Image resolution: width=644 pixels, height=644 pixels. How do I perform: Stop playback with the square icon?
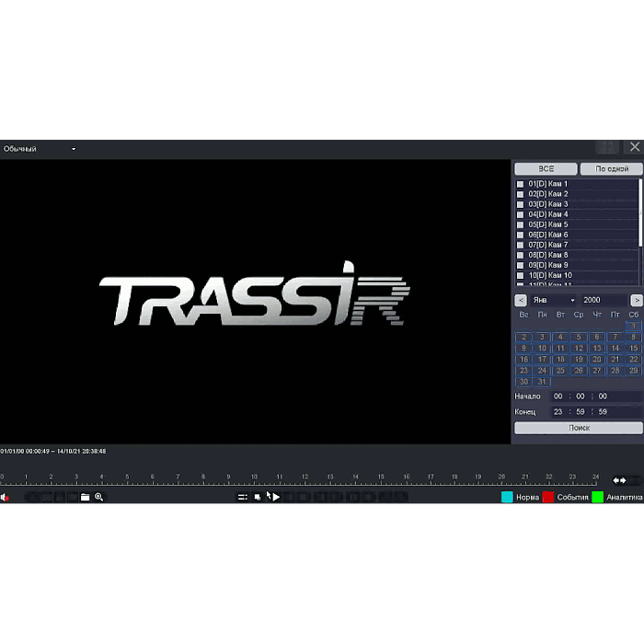tap(258, 498)
